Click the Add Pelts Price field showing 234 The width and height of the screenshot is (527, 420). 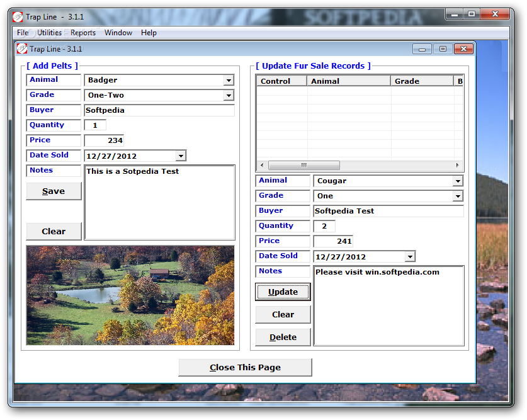click(x=104, y=140)
